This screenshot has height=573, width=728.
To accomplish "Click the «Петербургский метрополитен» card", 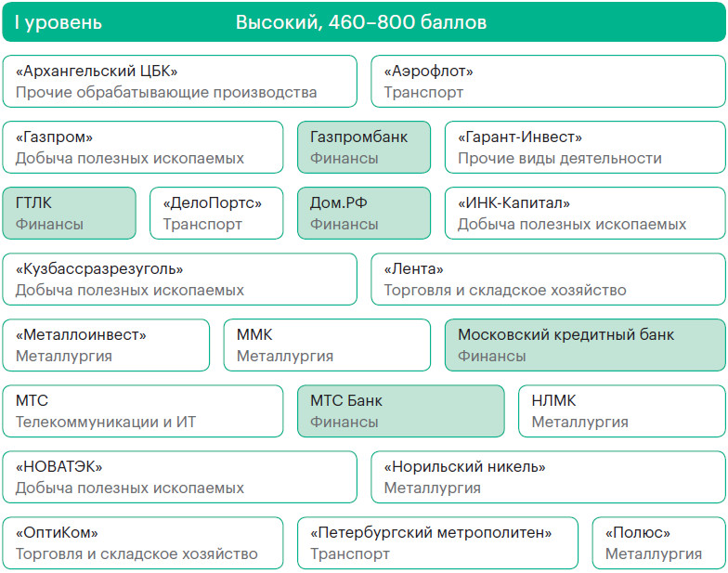I will pyautogui.click(x=438, y=543).
